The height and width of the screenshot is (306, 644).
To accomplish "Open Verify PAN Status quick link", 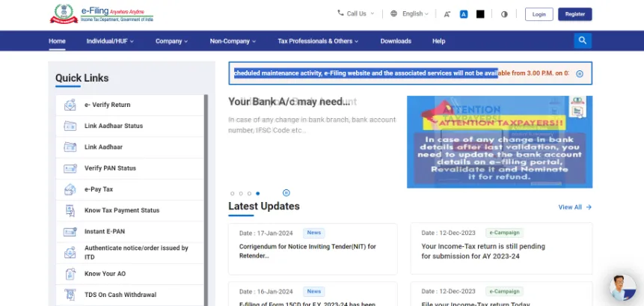I will [130, 168].
